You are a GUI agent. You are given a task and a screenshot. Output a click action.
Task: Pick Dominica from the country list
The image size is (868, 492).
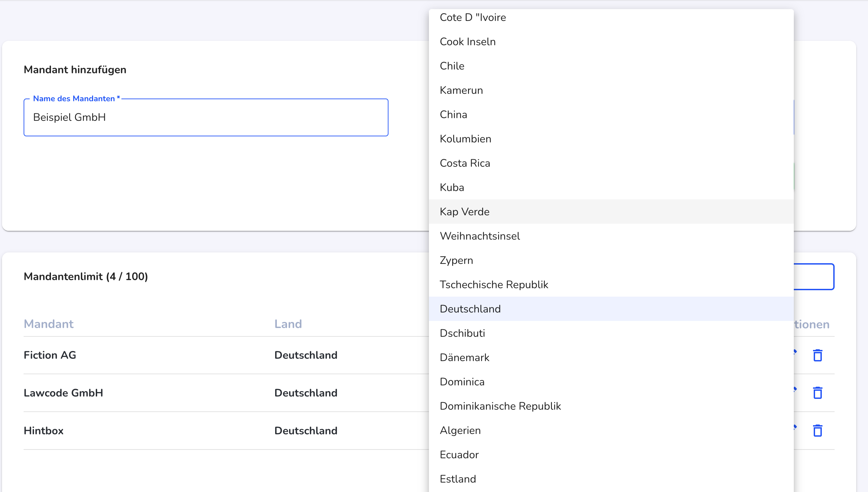pos(611,382)
